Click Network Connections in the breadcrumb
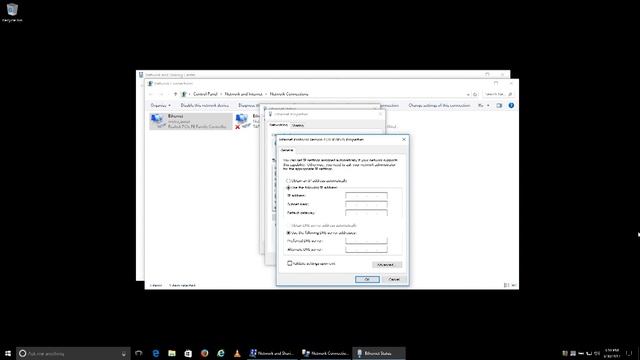Viewport: 640px width, 360px height. (289, 94)
